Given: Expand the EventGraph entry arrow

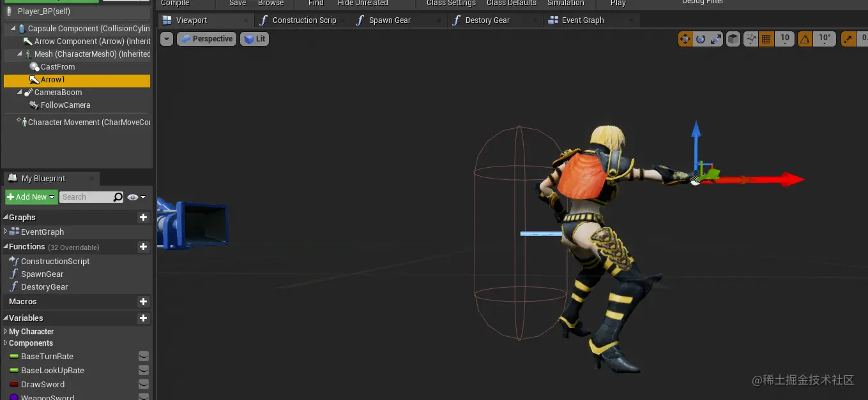Looking at the screenshot, I should [x=6, y=232].
